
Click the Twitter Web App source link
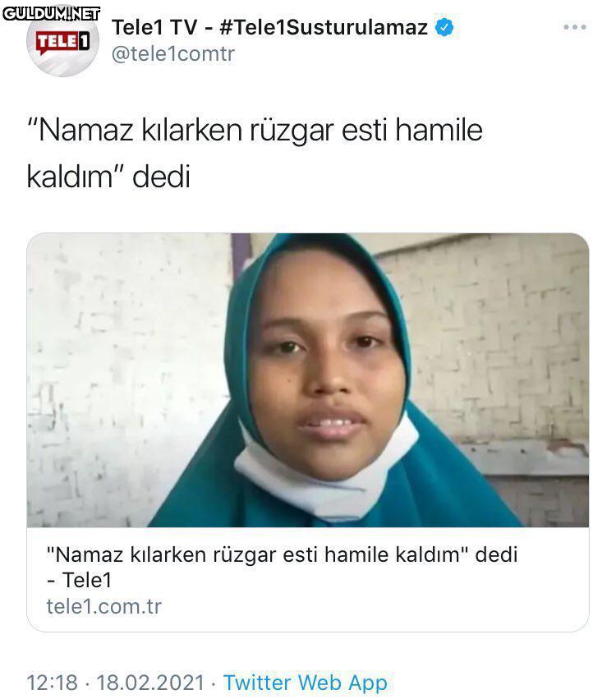point(306,683)
